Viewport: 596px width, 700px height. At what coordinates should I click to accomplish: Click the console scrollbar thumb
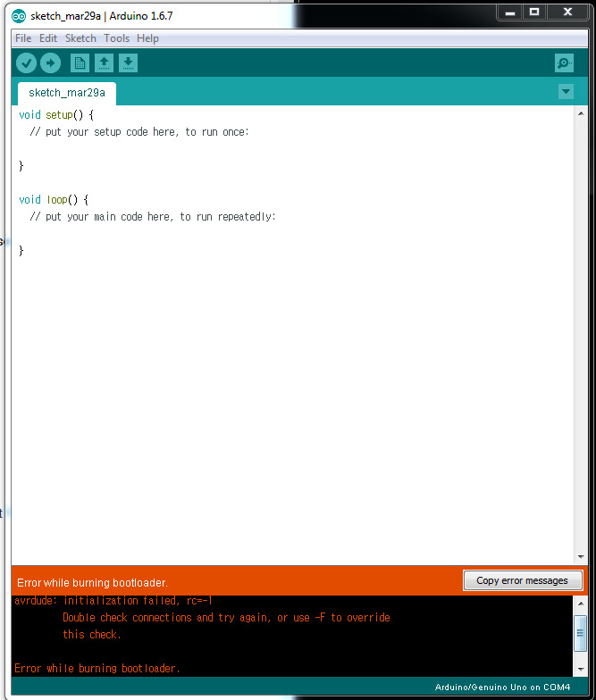click(x=581, y=633)
